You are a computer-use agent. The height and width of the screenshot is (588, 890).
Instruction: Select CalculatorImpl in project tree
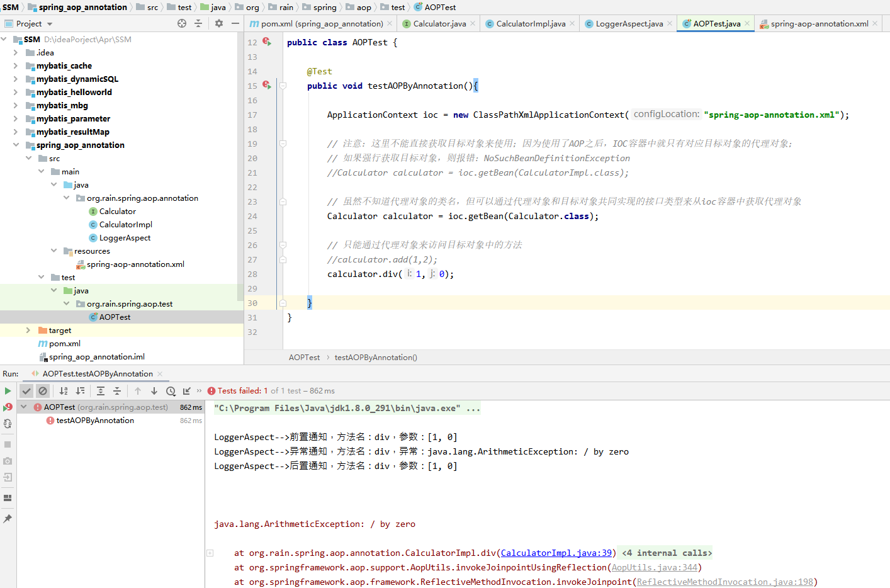click(x=125, y=224)
